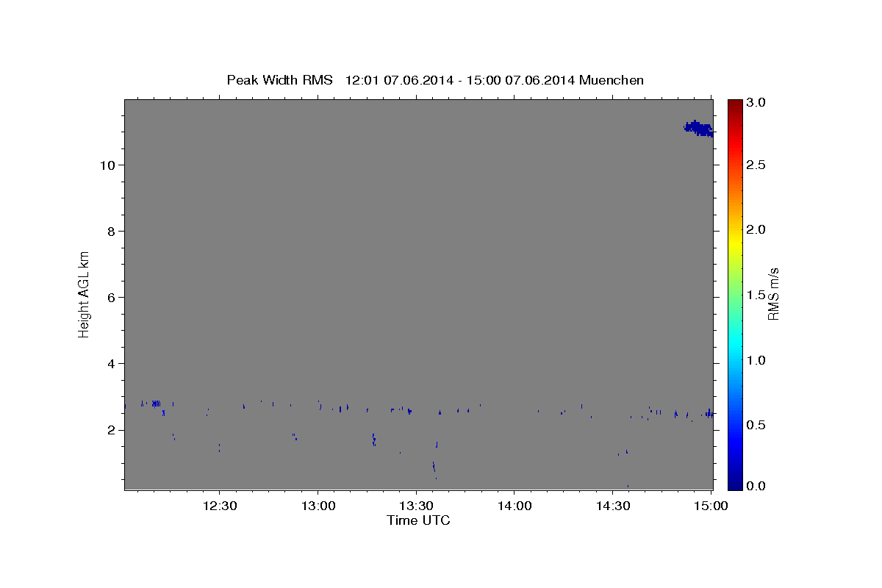Click the 15:00 time tick label
Image resolution: width=882 pixels, height=588 pixels.
(711, 506)
